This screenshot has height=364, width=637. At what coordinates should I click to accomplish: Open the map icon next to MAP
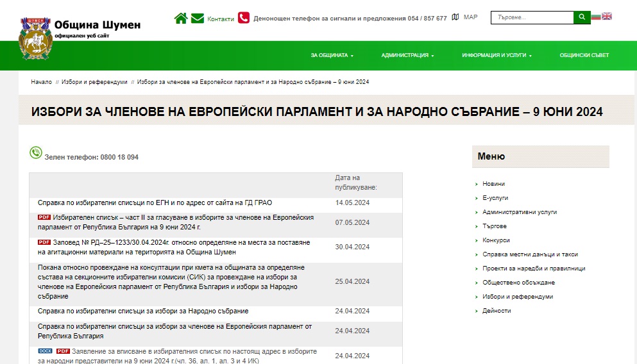[455, 17]
